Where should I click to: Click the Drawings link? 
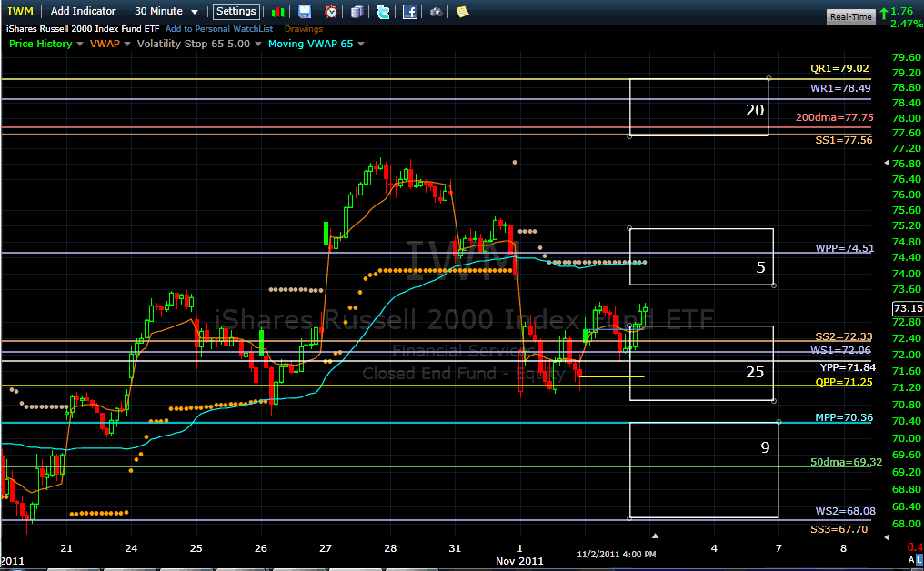point(304,29)
